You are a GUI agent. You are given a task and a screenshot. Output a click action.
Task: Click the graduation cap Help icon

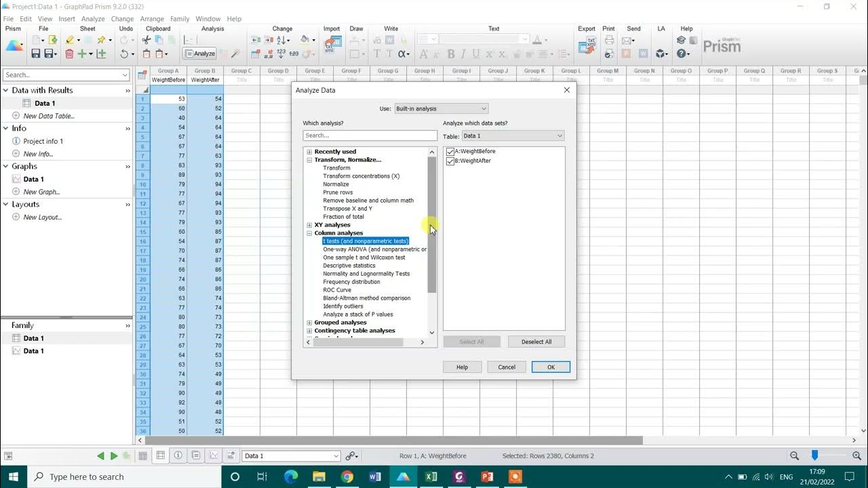682,40
